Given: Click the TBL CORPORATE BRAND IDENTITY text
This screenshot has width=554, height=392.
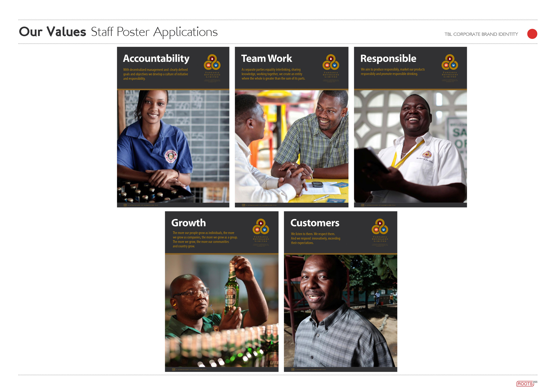Looking at the screenshot, I should tap(481, 34).
